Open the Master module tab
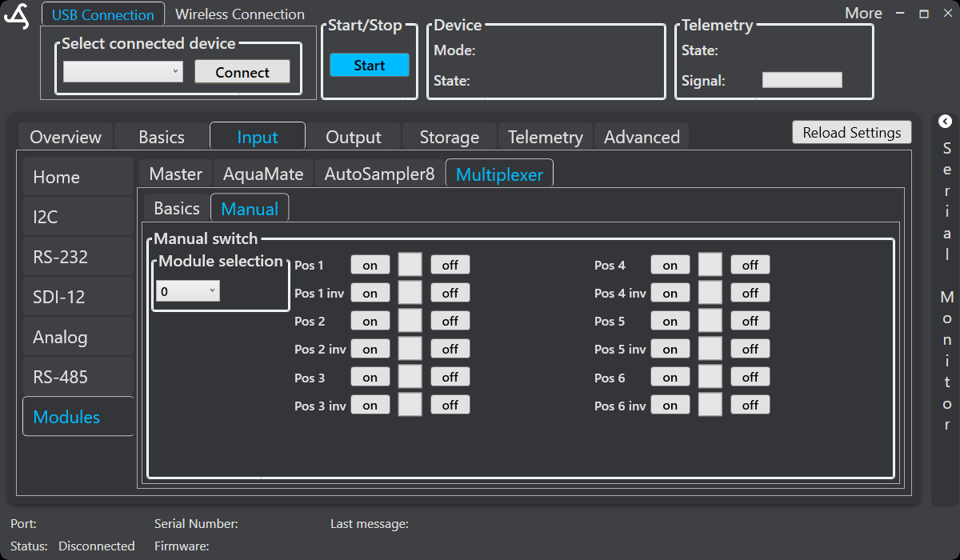 pyautogui.click(x=176, y=174)
